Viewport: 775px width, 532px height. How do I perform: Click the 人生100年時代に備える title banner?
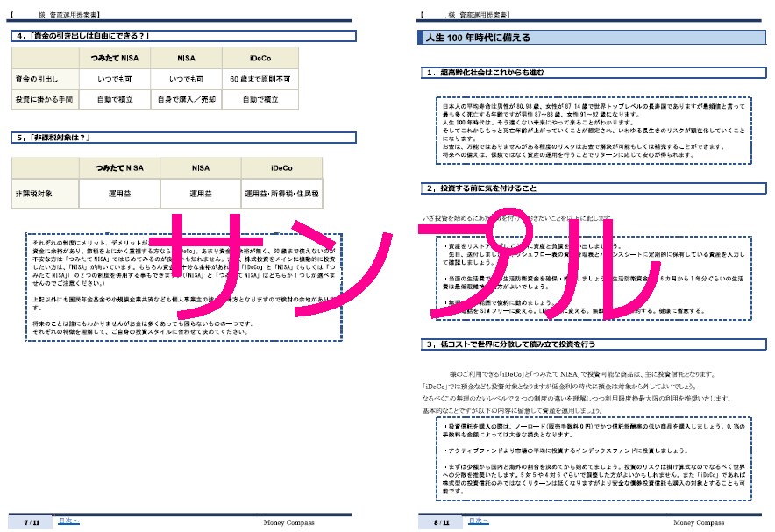coord(591,38)
